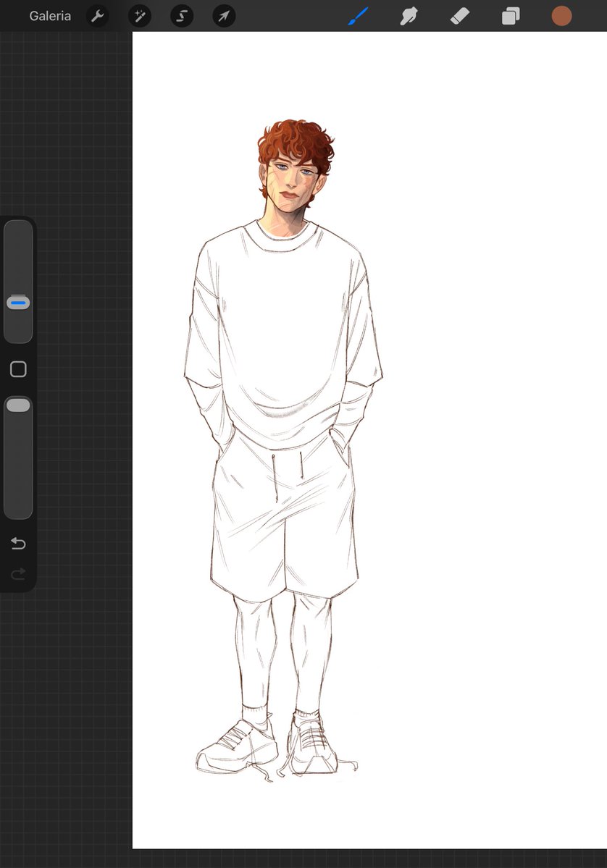Activate the Transform arrow tool
This screenshot has width=607, height=868.
coord(224,16)
